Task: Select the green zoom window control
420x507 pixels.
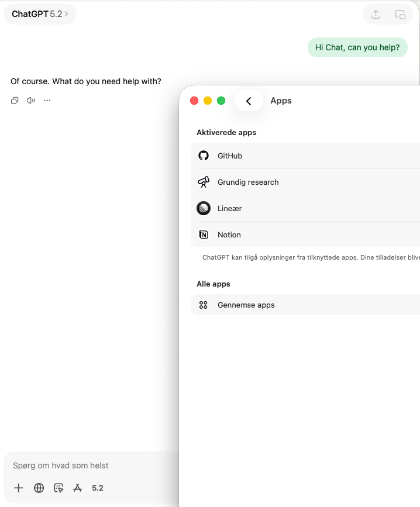Action: click(x=221, y=100)
